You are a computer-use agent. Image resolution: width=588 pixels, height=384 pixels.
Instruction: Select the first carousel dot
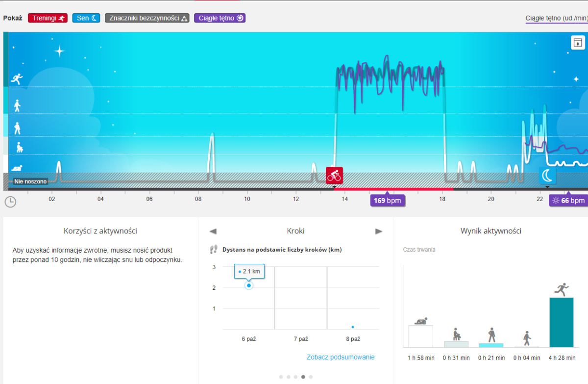click(281, 377)
